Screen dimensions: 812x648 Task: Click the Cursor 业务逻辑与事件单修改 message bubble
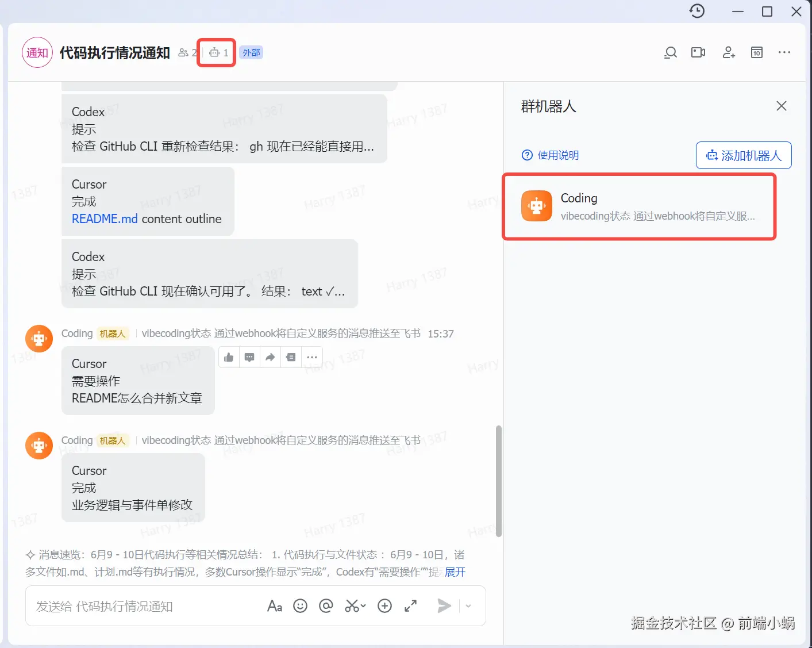tap(133, 488)
